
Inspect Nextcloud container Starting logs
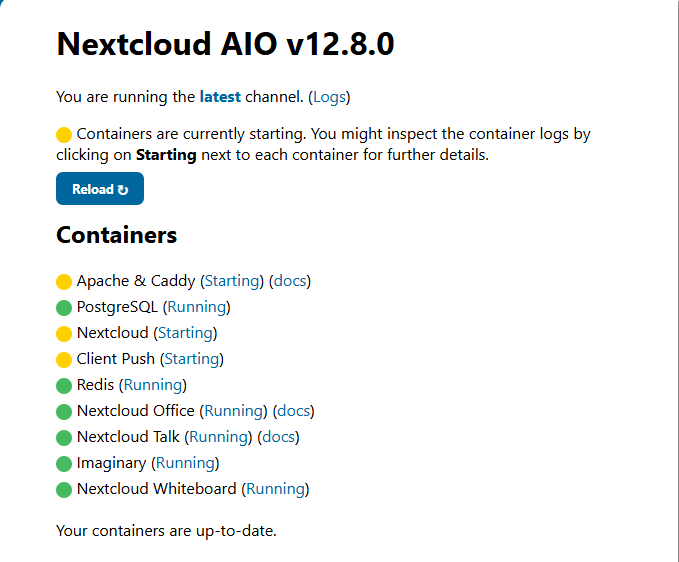tap(185, 333)
